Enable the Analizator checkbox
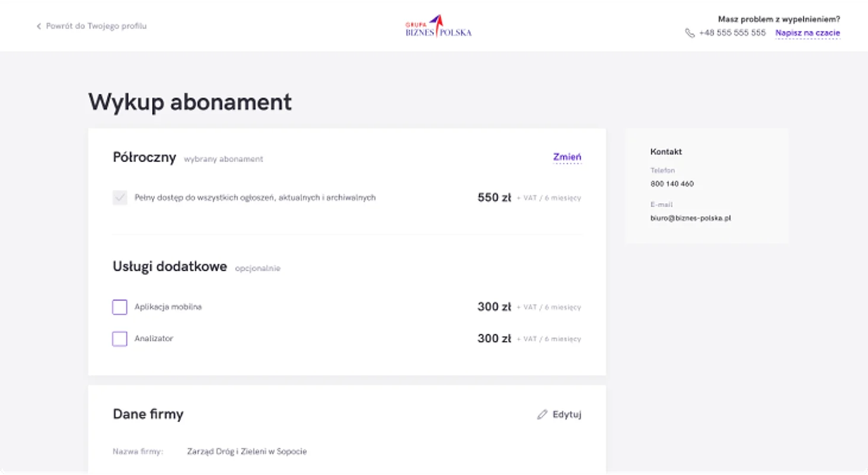 (x=120, y=339)
